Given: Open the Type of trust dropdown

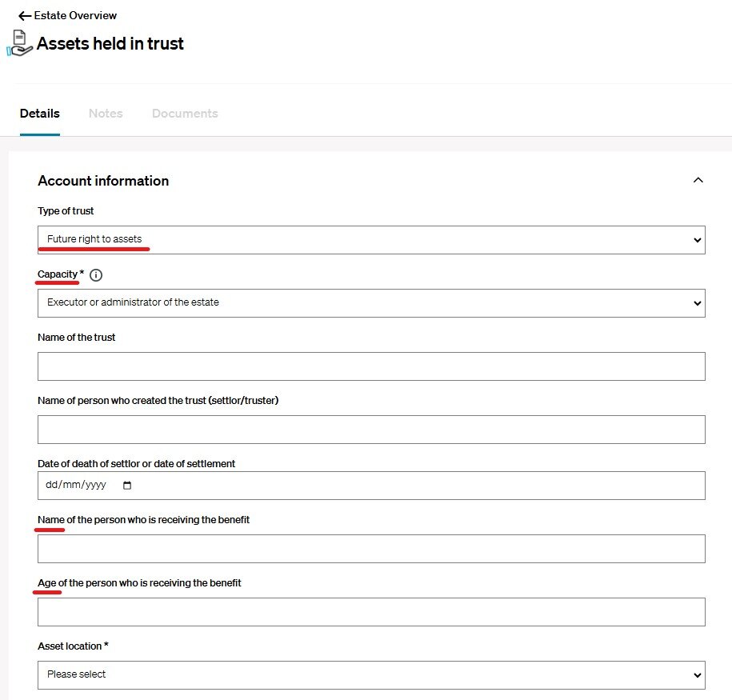Looking at the screenshot, I should 371,240.
